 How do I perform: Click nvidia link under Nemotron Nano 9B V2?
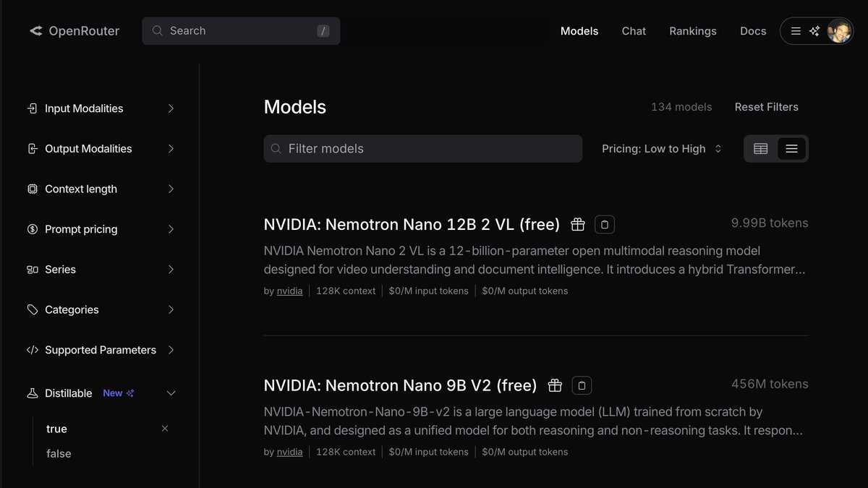(x=290, y=452)
